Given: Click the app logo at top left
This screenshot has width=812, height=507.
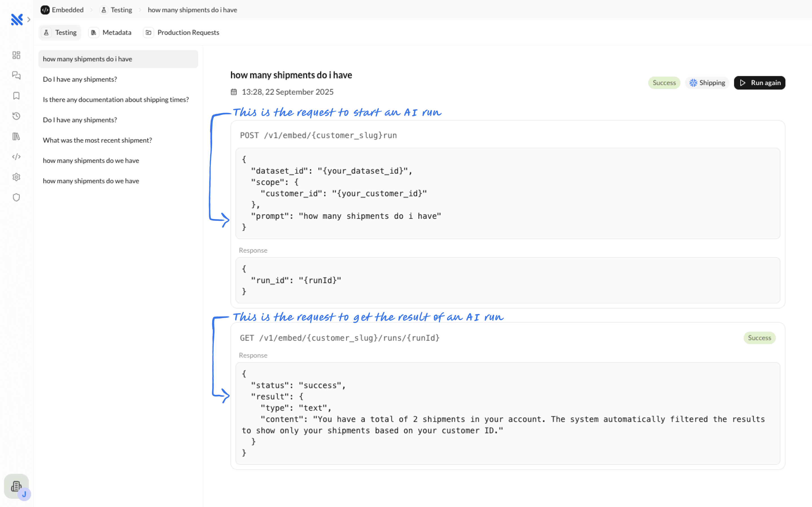Looking at the screenshot, I should click(x=17, y=19).
